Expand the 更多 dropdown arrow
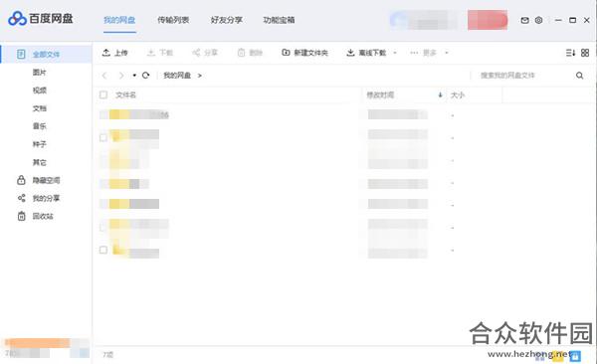 pyautogui.click(x=447, y=53)
